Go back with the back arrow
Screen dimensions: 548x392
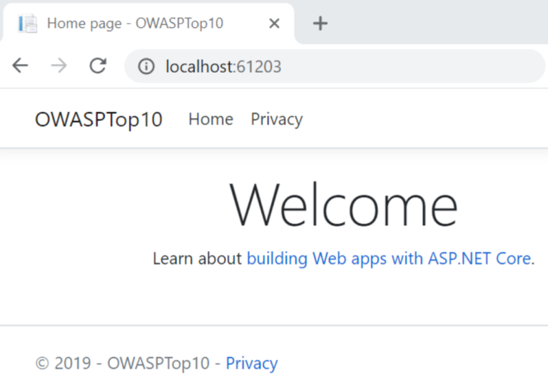(20, 66)
